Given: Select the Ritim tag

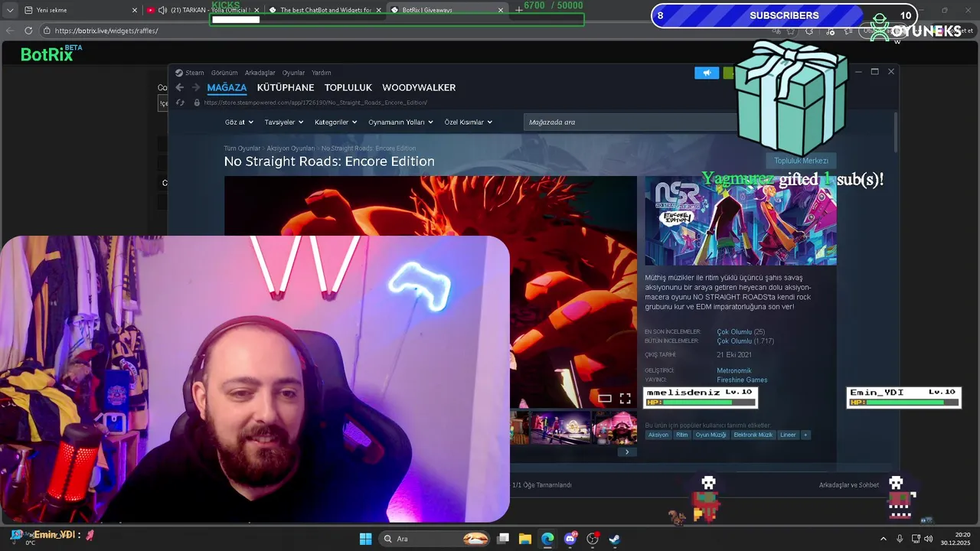Looking at the screenshot, I should pyautogui.click(x=681, y=435).
